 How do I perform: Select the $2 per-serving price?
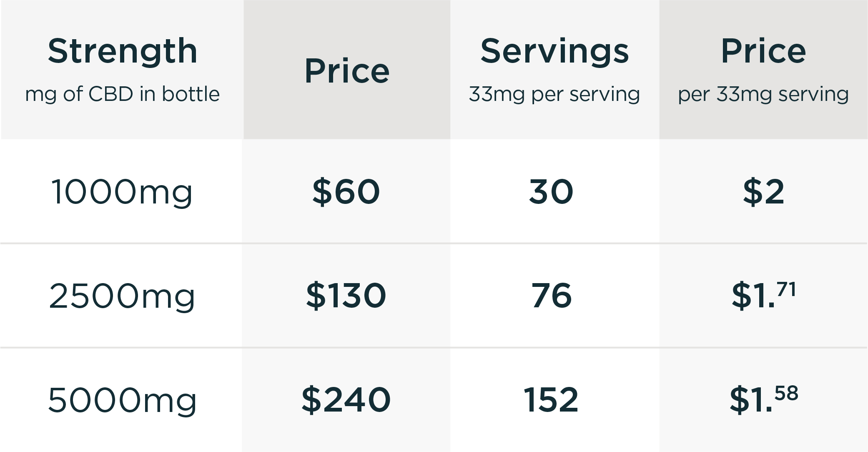pos(763,192)
